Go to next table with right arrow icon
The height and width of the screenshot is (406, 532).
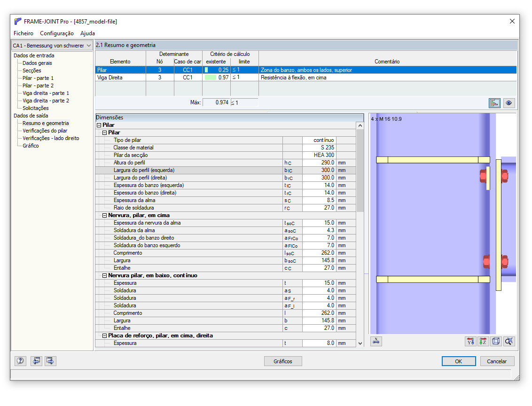(x=50, y=361)
